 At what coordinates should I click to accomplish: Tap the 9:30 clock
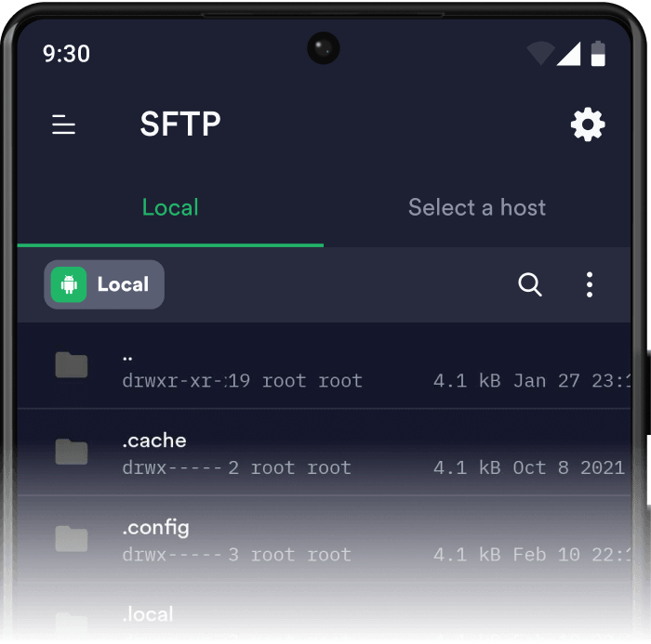(x=66, y=54)
